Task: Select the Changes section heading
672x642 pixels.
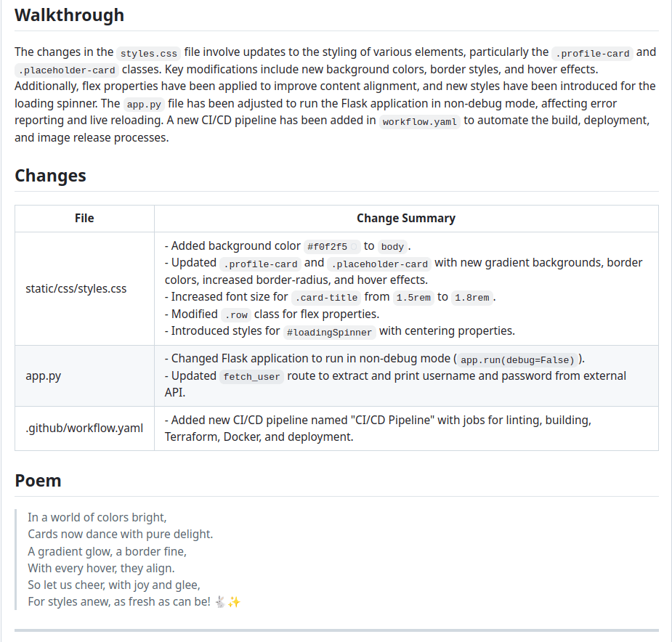Action: click(50, 175)
